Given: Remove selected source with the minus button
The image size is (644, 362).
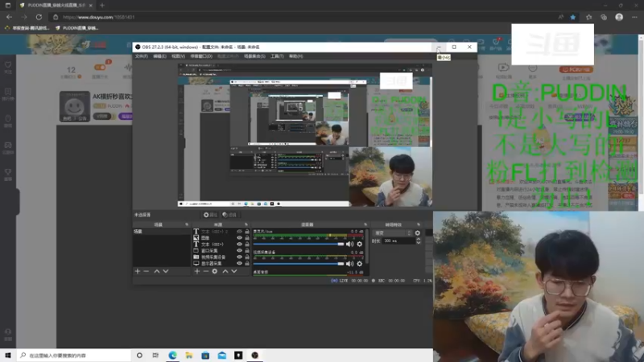Looking at the screenshot, I should tap(206, 271).
